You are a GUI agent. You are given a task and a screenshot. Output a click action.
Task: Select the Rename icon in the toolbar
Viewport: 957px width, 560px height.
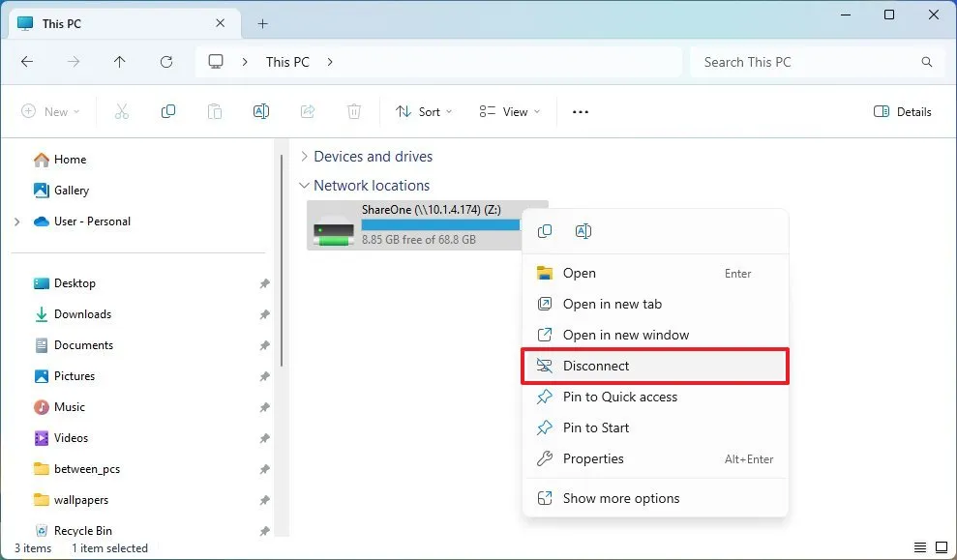[260, 111]
